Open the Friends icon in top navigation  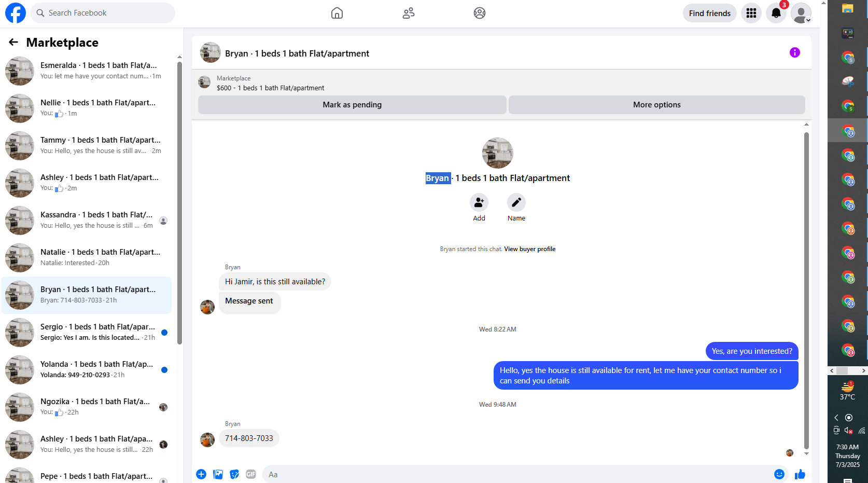click(409, 13)
